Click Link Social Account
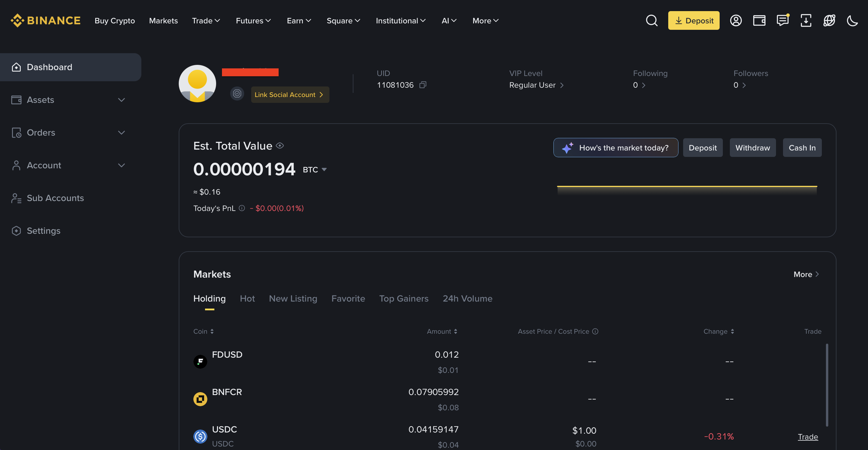The width and height of the screenshot is (868, 450). [290, 94]
